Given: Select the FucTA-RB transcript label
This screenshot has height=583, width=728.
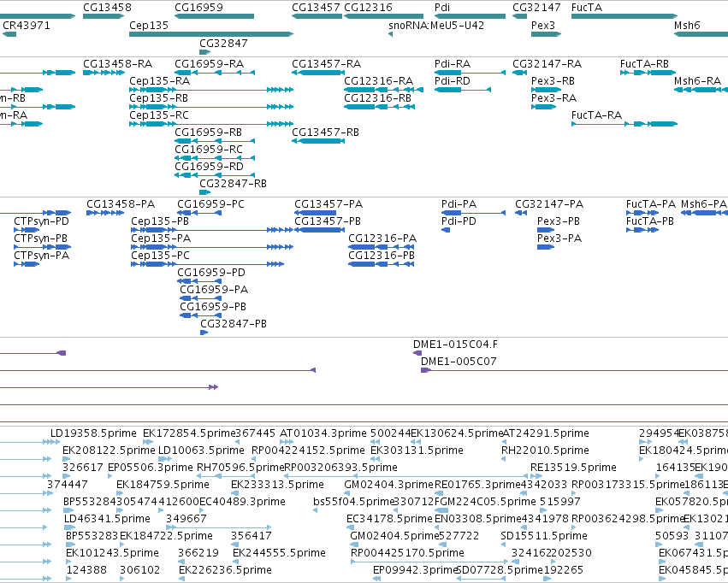Looking at the screenshot, I should coord(644,63).
